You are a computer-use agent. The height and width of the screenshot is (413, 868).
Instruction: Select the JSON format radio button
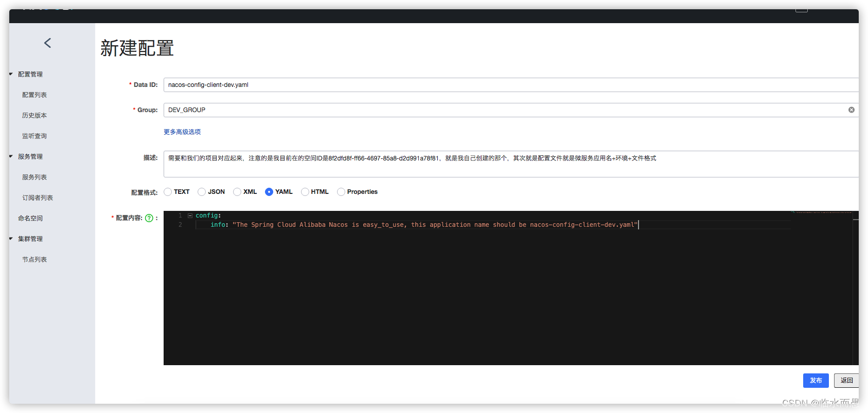coord(202,192)
